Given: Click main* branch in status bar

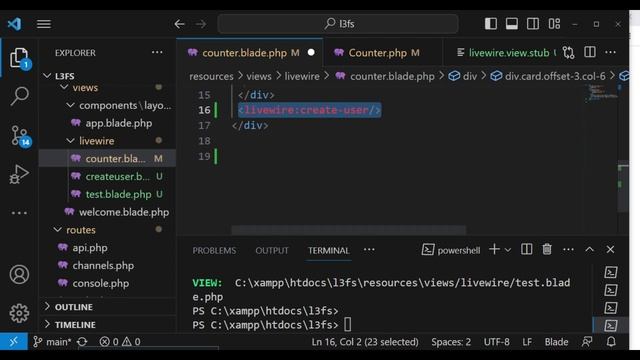Looking at the screenshot, I should click(52, 342).
